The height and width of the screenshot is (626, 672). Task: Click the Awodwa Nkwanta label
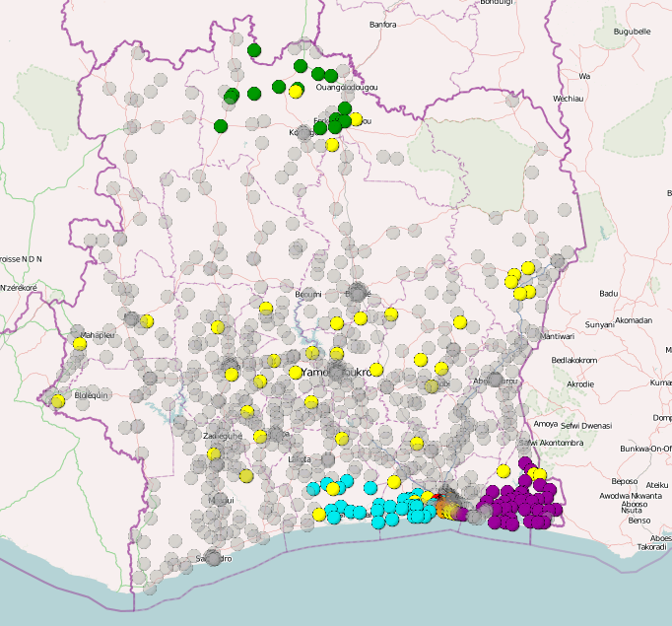click(x=634, y=496)
